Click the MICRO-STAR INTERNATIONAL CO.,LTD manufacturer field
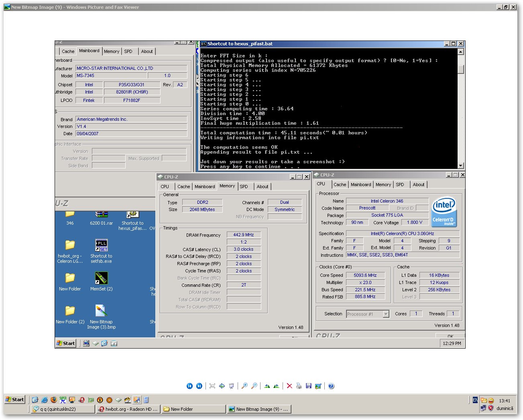The height and width of the screenshot is (420, 523). click(x=131, y=68)
